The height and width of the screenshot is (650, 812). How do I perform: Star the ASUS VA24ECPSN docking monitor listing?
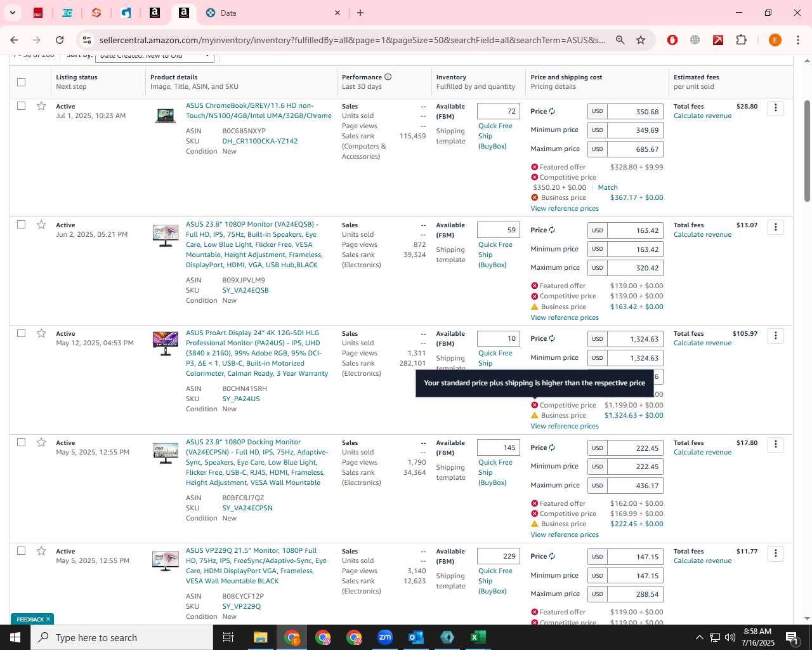click(41, 442)
